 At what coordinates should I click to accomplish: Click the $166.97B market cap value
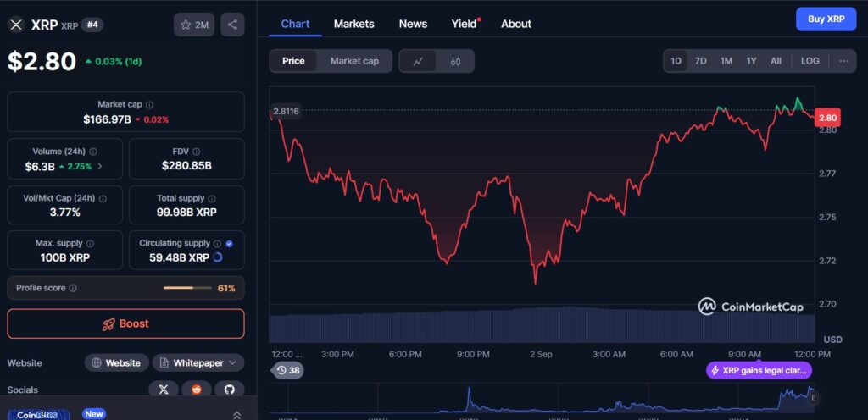107,119
